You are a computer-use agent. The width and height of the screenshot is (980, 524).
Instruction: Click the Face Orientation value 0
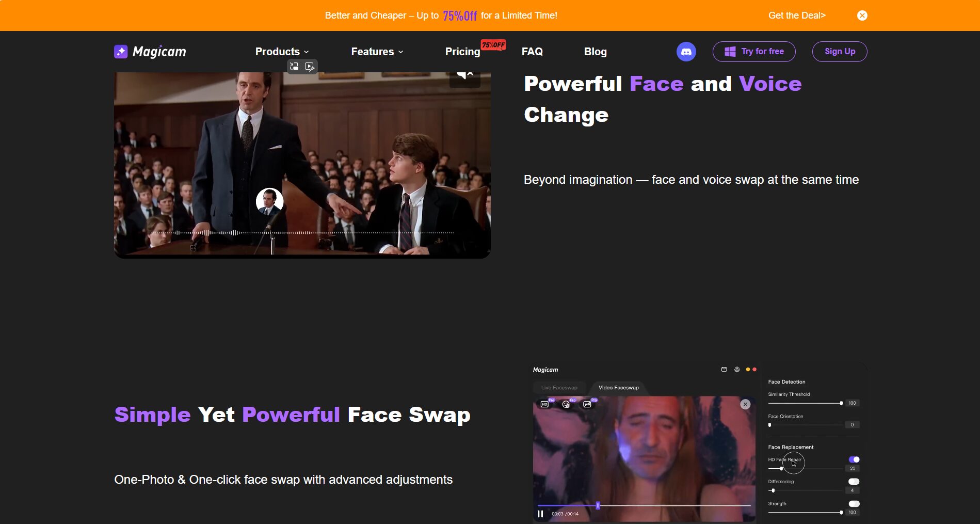click(852, 425)
